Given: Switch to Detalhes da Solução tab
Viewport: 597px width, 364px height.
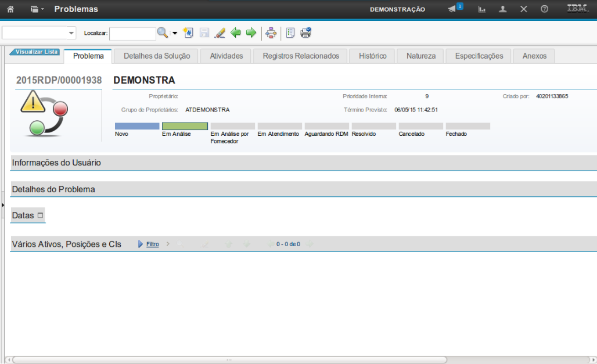Looking at the screenshot, I should point(157,56).
